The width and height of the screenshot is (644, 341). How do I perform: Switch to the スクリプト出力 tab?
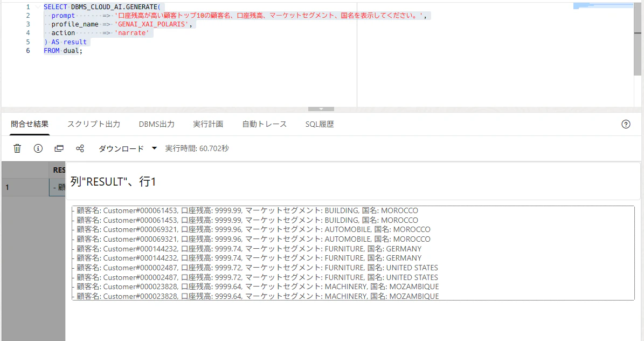94,124
